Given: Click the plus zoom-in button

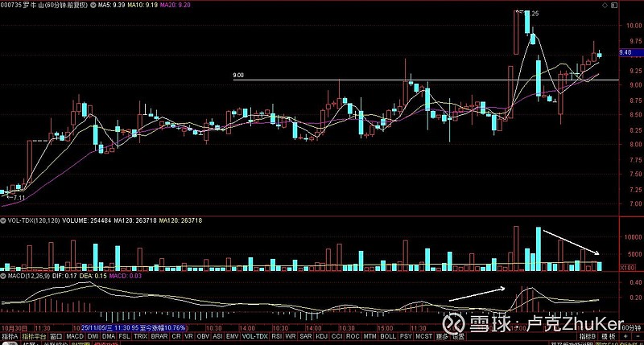Looking at the screenshot, I should point(625,336).
